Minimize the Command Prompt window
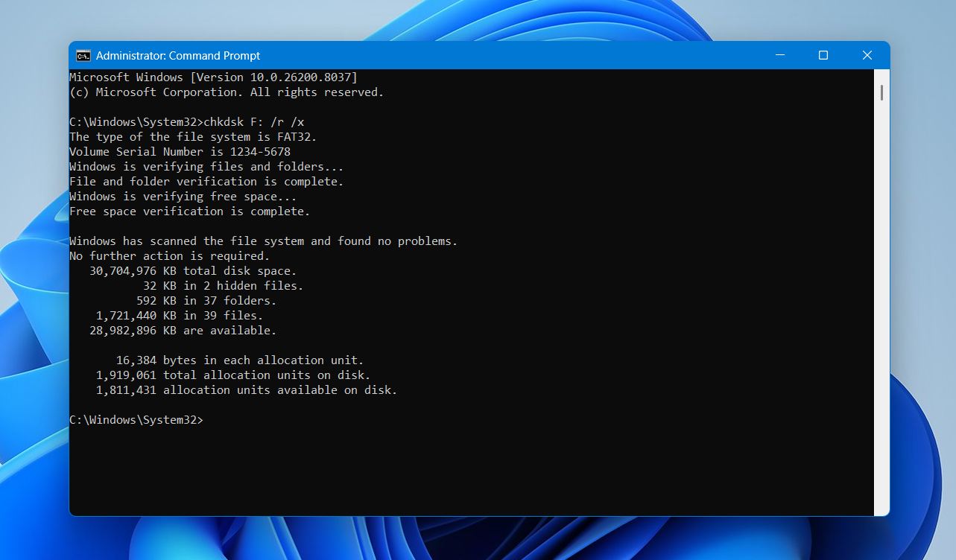 pyautogui.click(x=779, y=54)
